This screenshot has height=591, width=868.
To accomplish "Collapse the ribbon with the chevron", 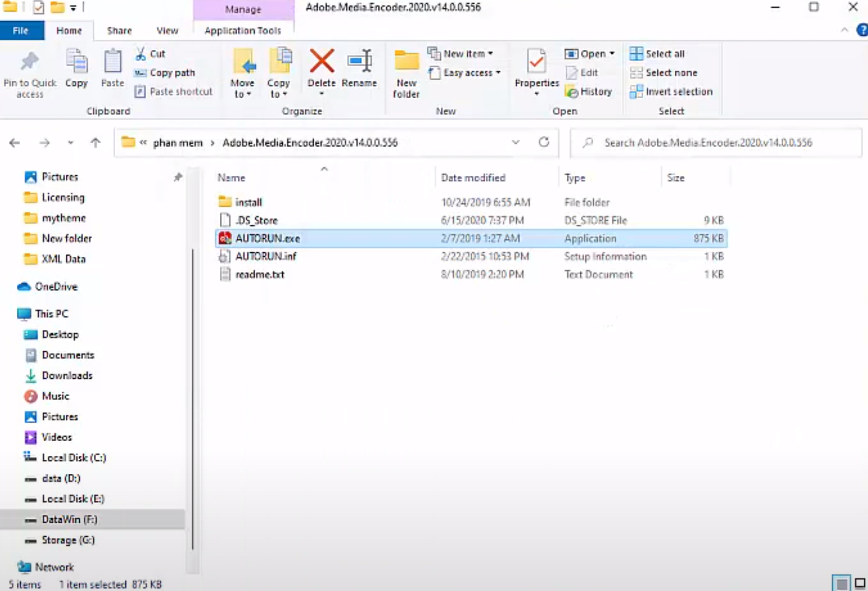I will point(845,30).
